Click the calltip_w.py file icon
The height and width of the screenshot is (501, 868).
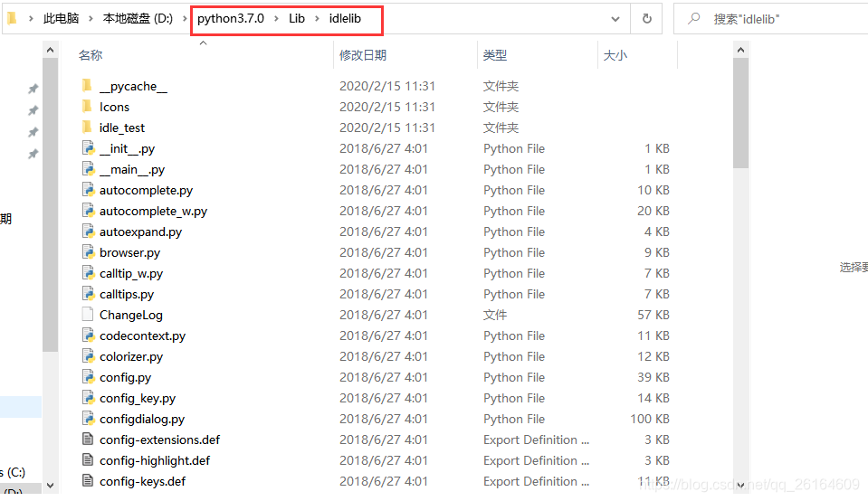tap(88, 273)
